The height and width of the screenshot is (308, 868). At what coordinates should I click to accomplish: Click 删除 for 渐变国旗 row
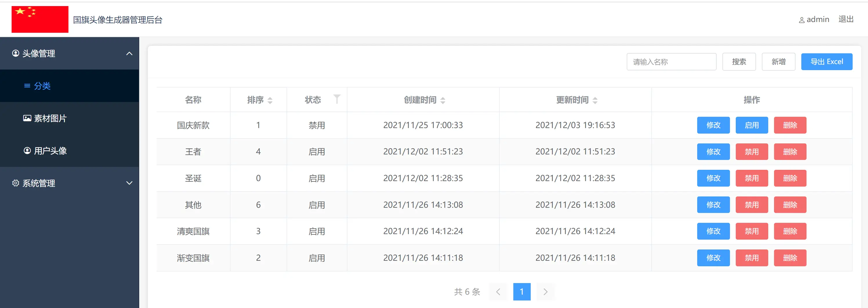[790, 258]
